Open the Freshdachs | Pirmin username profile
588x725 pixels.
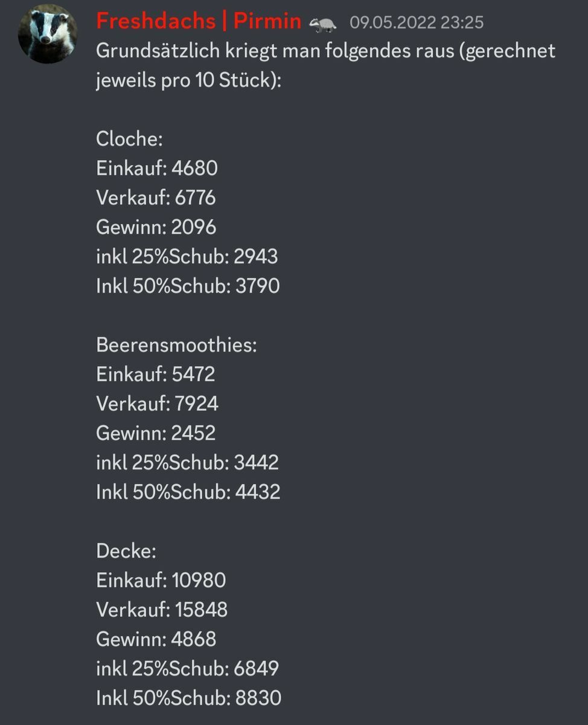tap(199, 22)
